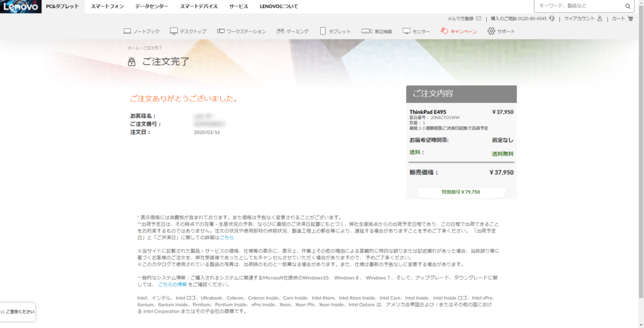The height and width of the screenshot is (328, 644).
Task: Go to ワークステーション category
Action: (x=246, y=31)
